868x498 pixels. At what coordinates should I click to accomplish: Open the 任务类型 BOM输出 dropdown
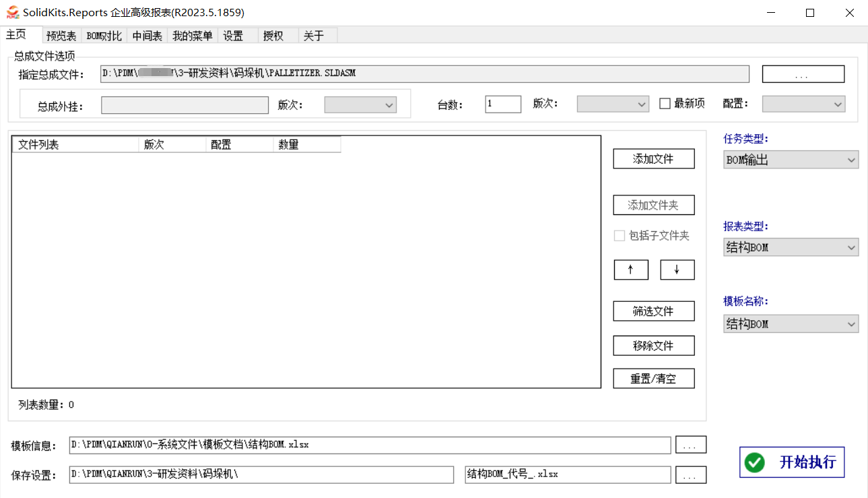(791, 160)
